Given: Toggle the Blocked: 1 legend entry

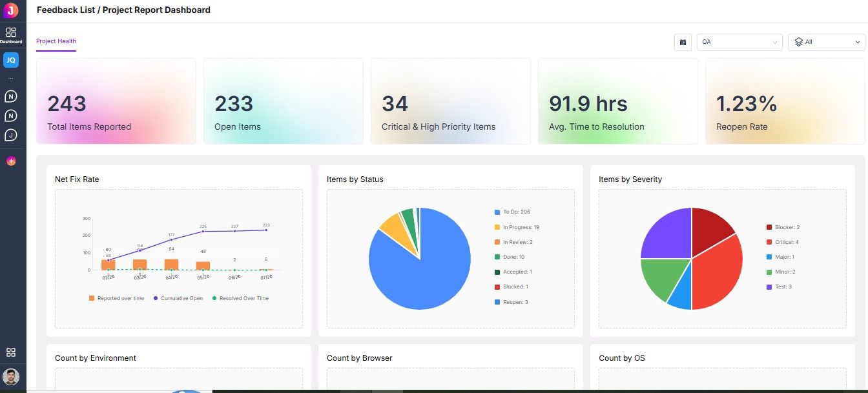Looking at the screenshot, I should [512, 287].
